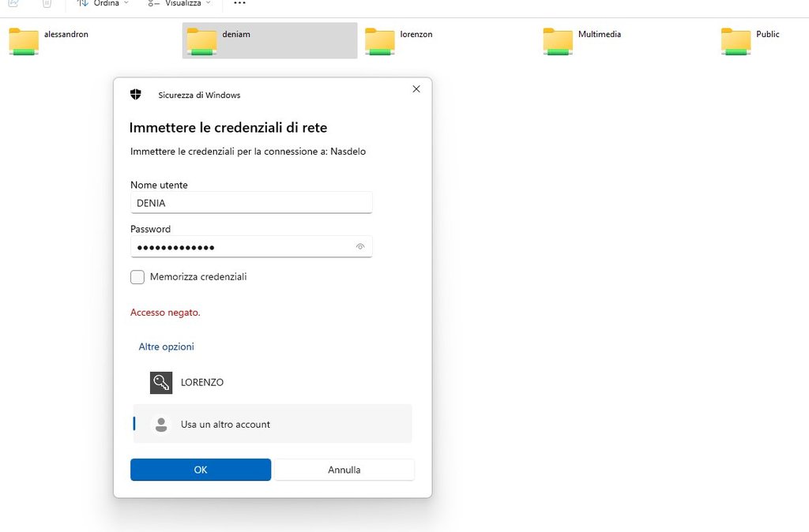Screen dimensions: 809x532
Task: Open the Multimedia shared folder
Action: click(582, 41)
